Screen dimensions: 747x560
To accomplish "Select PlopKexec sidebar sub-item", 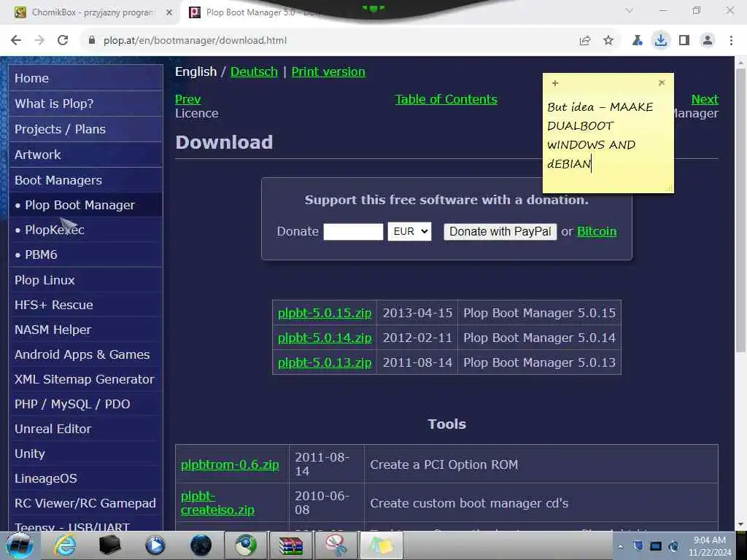I will [86, 230].
